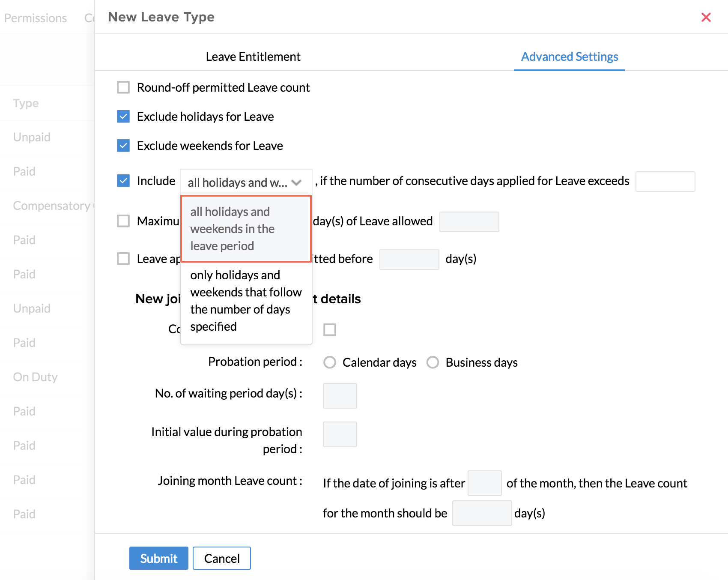Uncheck Exclude holidays for Leave
This screenshot has width=728, height=580.
click(x=123, y=117)
